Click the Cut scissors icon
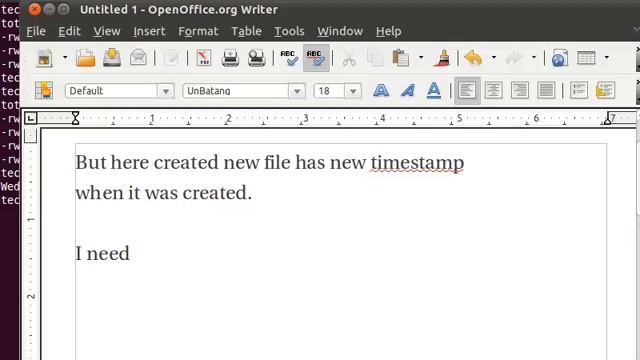 pyautogui.click(x=349, y=58)
